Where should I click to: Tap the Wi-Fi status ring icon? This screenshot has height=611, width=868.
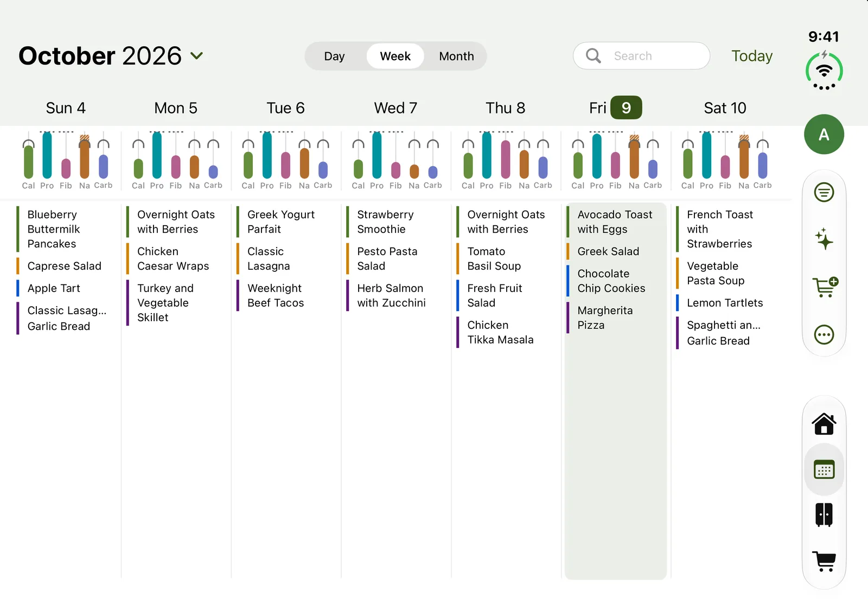pyautogui.click(x=824, y=71)
